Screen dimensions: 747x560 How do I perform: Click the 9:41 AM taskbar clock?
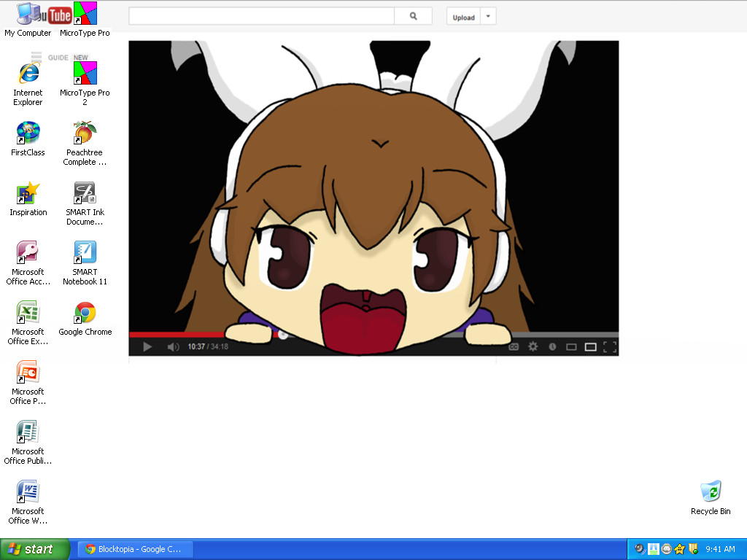(720, 549)
